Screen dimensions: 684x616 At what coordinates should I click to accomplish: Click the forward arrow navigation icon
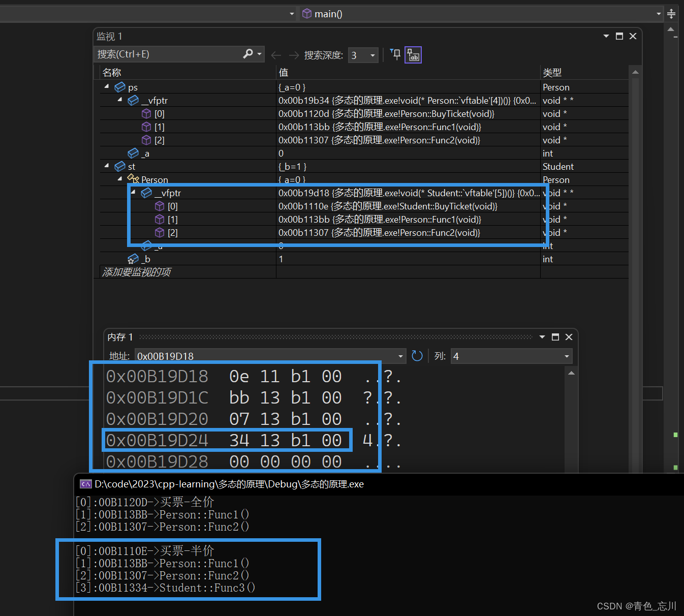[294, 55]
